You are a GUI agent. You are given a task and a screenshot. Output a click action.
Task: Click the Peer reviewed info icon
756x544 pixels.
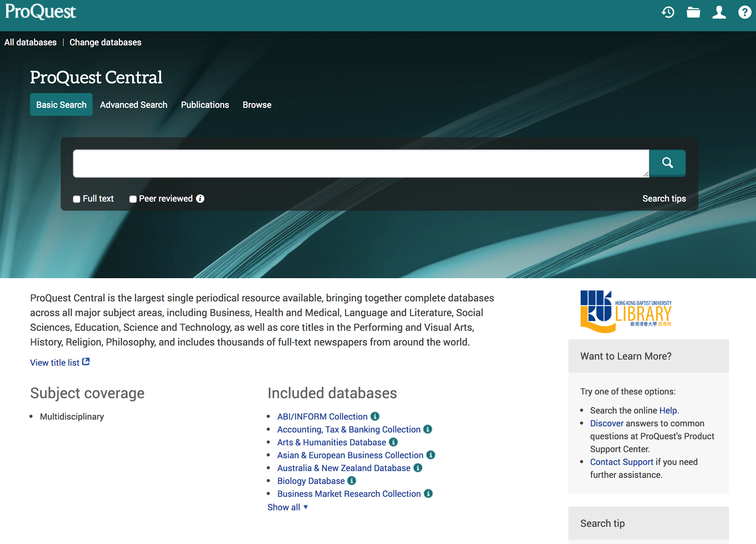point(200,199)
